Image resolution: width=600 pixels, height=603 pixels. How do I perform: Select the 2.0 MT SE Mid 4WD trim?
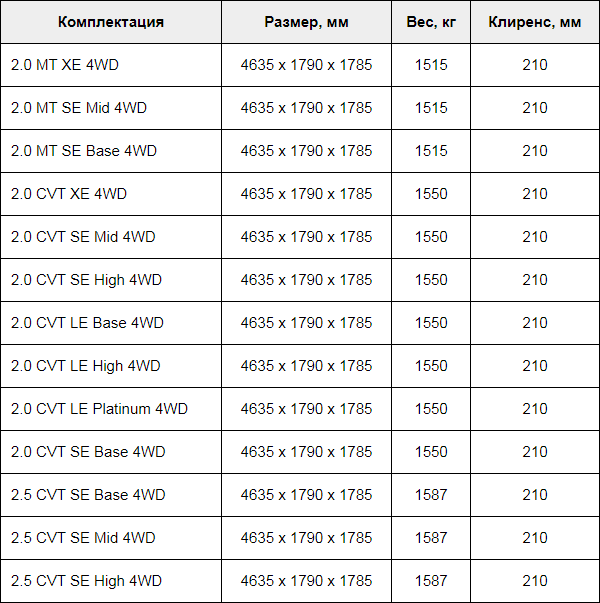pyautogui.click(x=79, y=108)
